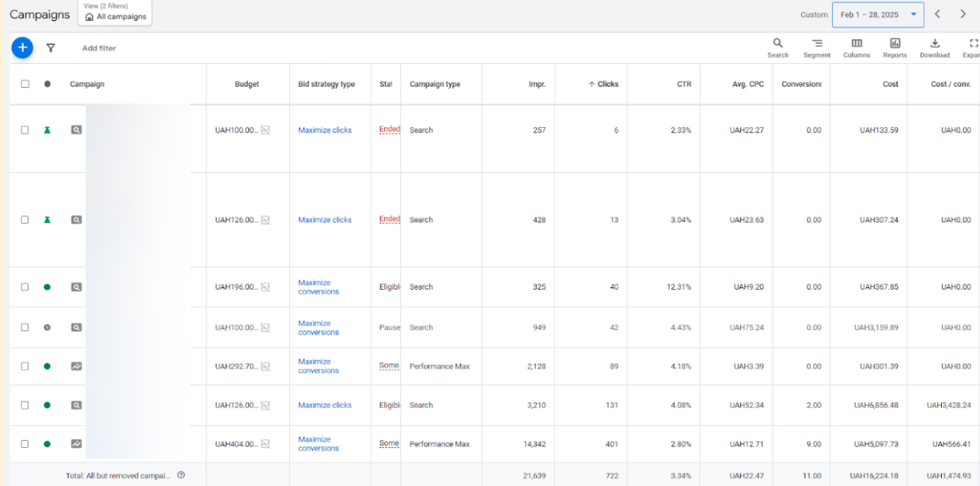Open the Search tool in the toolbar

pyautogui.click(x=777, y=48)
